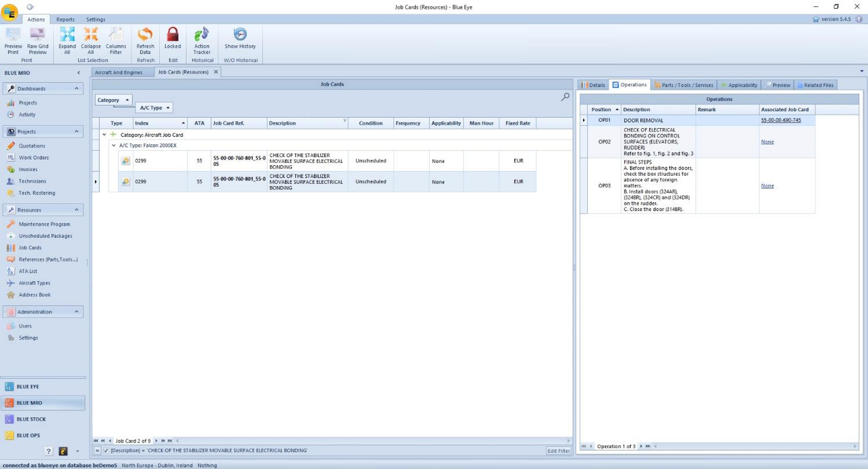Click None link for OP03
This screenshot has width=868, height=469.
[767, 186]
